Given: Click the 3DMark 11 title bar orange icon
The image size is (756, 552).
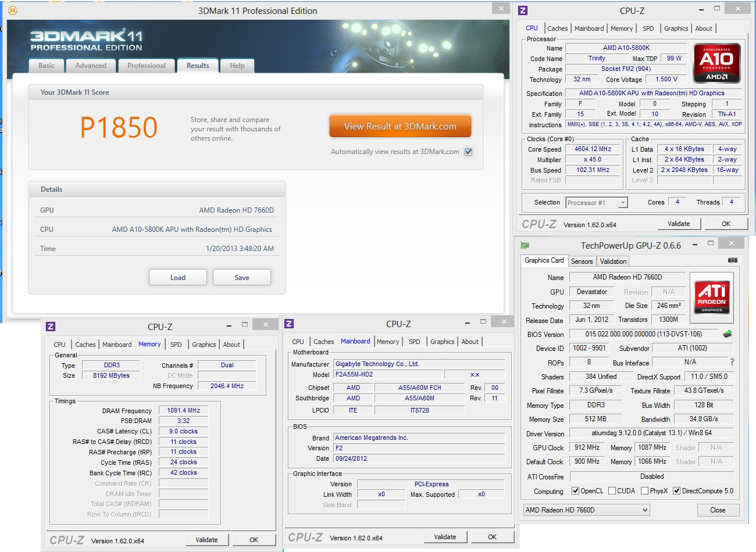Looking at the screenshot, I should [x=13, y=10].
